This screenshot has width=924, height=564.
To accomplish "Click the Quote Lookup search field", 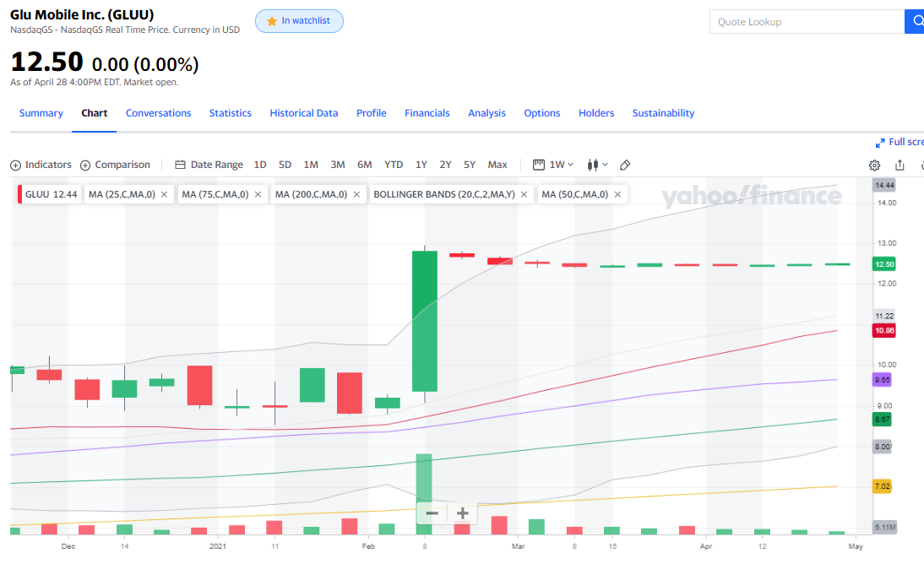I will click(806, 22).
